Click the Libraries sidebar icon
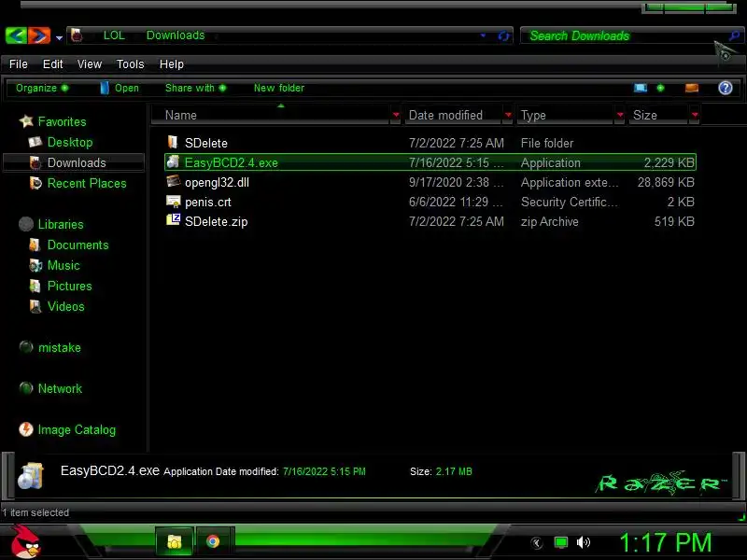 click(x=26, y=224)
